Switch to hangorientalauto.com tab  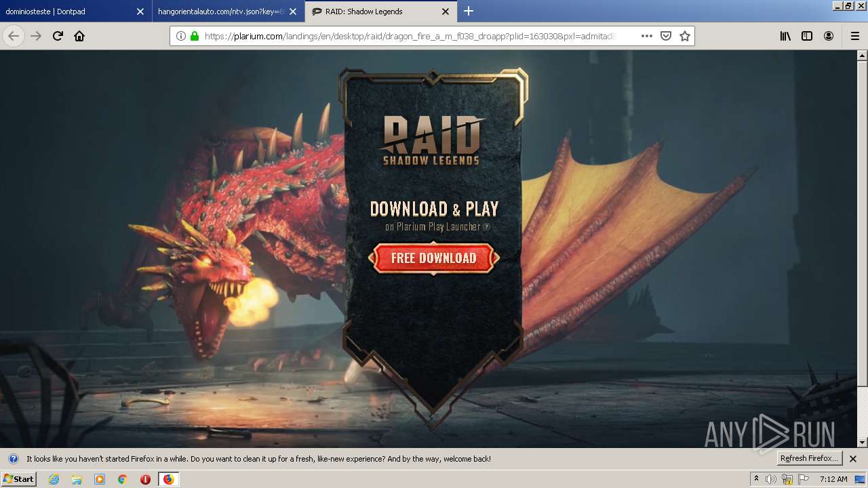coord(229,11)
